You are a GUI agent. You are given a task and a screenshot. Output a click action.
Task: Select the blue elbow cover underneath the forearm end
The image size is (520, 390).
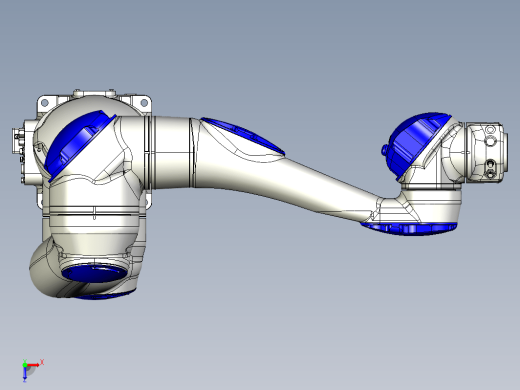(x=409, y=229)
